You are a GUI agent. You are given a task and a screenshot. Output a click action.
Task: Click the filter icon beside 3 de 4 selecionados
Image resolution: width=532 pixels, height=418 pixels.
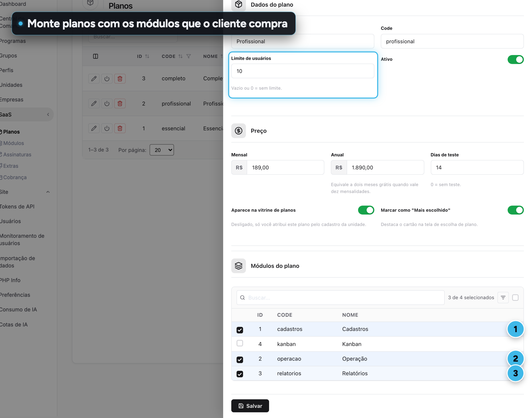(503, 298)
